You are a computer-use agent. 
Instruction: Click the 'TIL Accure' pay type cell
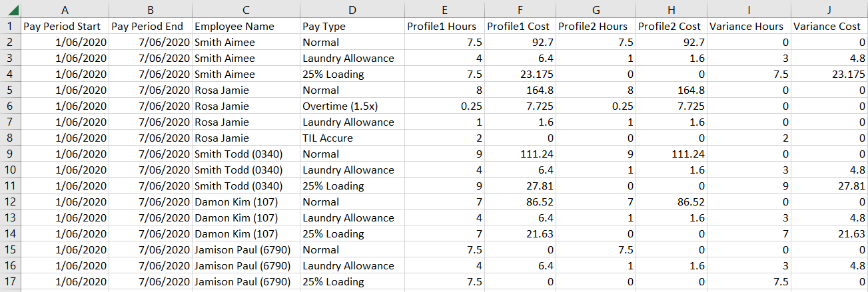pyautogui.click(x=352, y=138)
